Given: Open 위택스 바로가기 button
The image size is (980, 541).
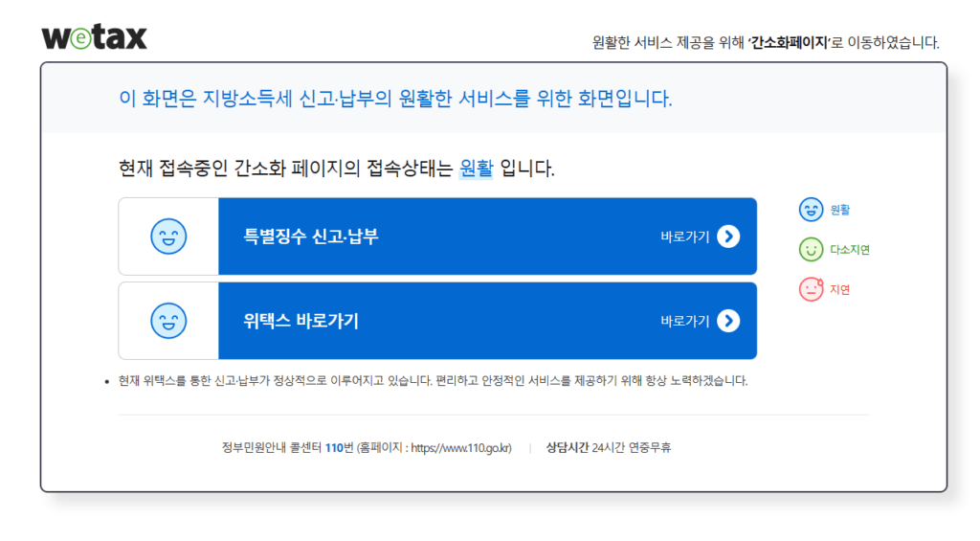Looking at the screenshot, I should (x=487, y=321).
